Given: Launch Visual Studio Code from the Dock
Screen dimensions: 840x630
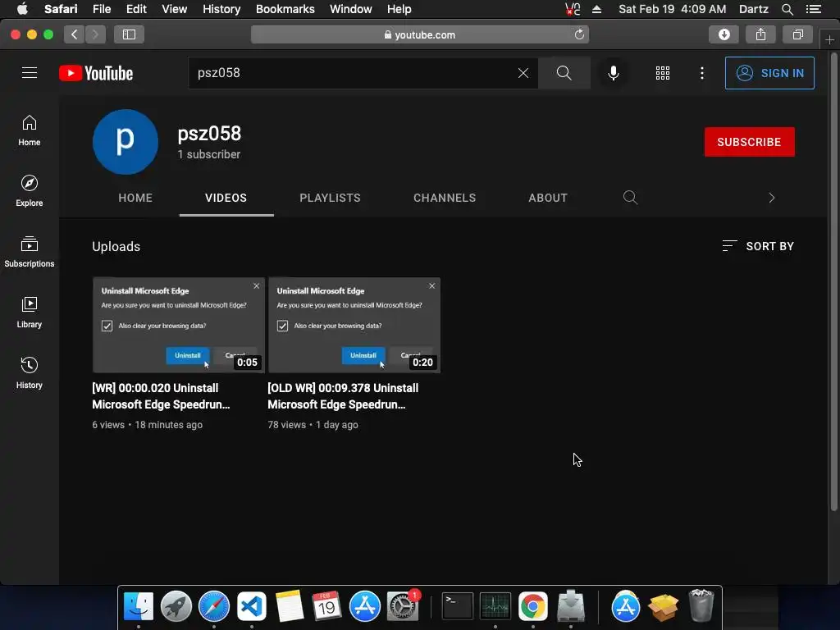Looking at the screenshot, I should (x=252, y=606).
